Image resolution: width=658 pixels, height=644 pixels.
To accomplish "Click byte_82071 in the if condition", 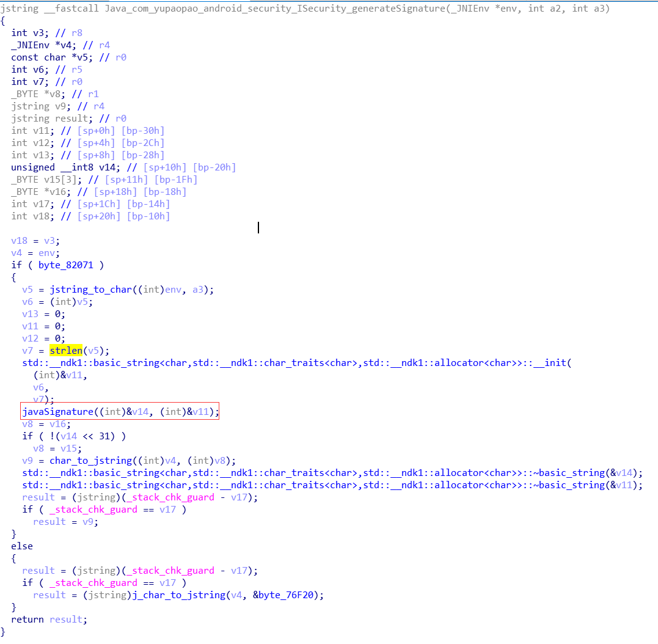I will (71, 265).
